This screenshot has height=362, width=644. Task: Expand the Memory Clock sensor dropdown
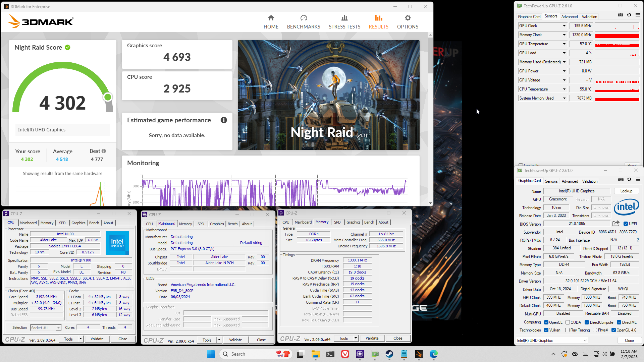tap(564, 35)
